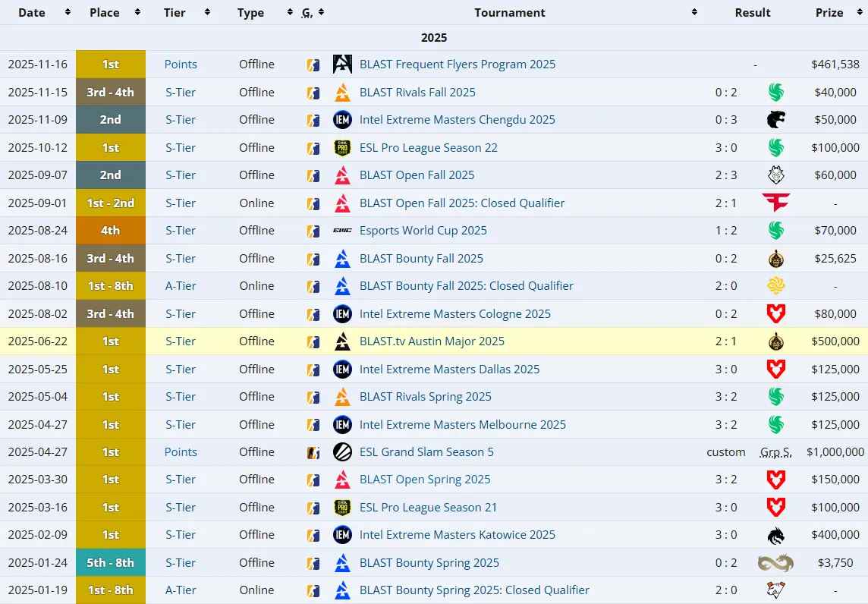Viewport: 868px width, 604px height.
Task: Click the Esports World Cup 2025 logo
Action: (342, 231)
